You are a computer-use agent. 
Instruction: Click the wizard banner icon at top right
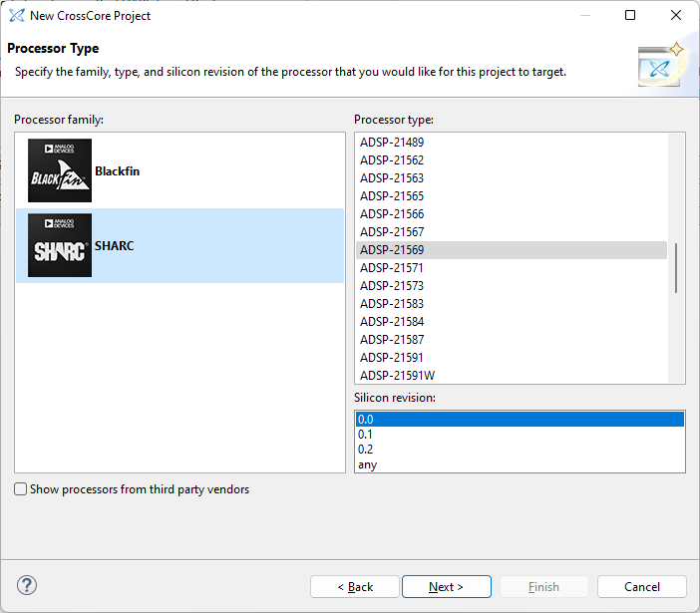(660, 65)
